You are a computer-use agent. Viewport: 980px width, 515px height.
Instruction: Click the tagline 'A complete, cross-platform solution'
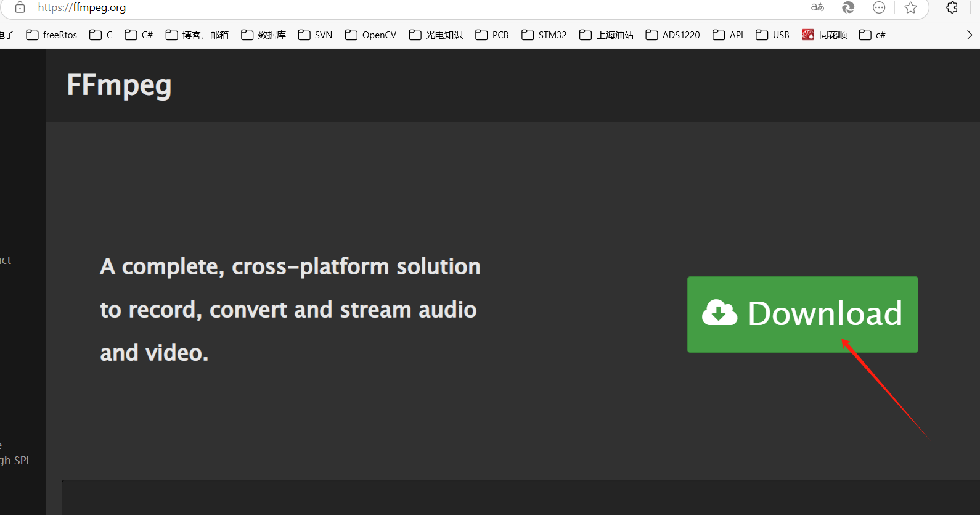click(290, 267)
